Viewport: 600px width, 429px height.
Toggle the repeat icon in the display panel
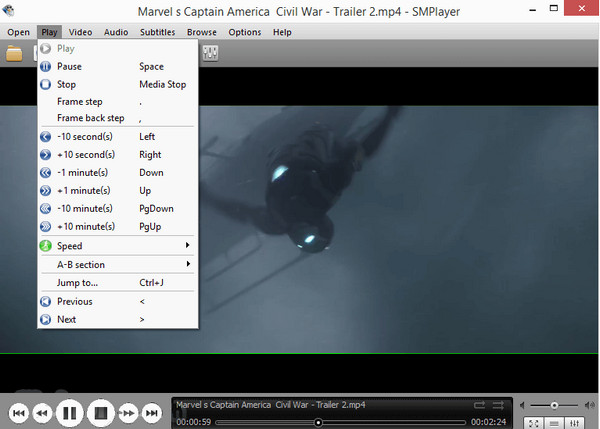click(479, 405)
